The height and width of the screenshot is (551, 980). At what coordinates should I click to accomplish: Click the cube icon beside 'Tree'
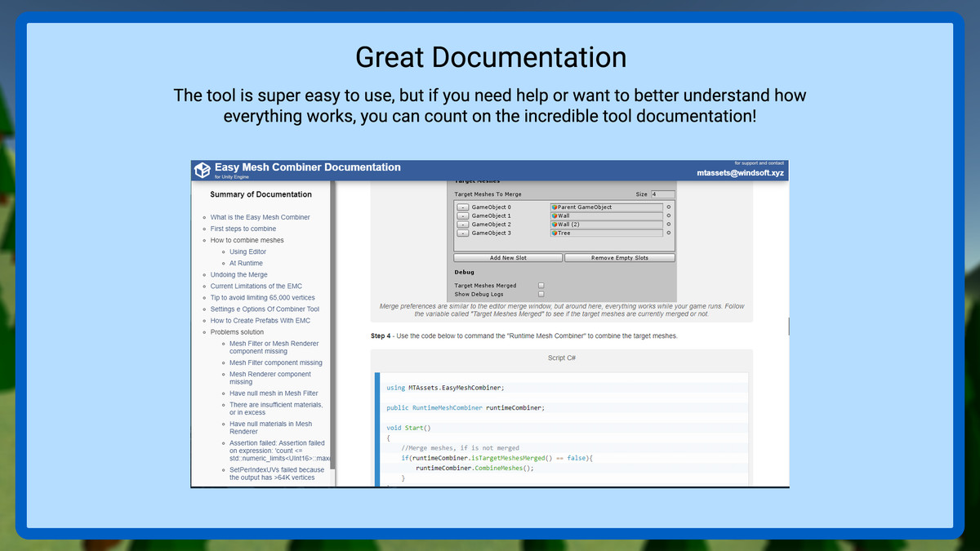point(555,233)
